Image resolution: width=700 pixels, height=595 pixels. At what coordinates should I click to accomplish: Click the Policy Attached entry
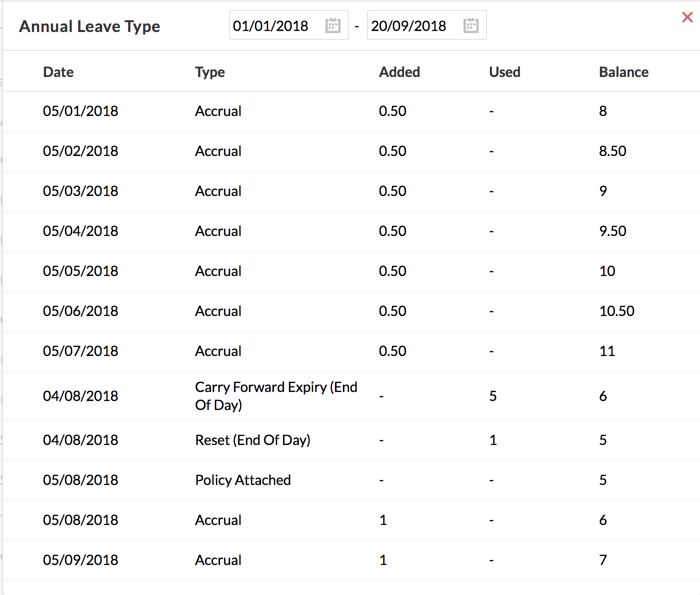(243, 480)
